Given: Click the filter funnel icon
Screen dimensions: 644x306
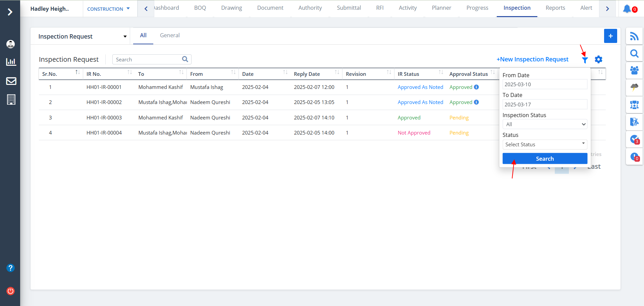Looking at the screenshot, I should 585,60.
